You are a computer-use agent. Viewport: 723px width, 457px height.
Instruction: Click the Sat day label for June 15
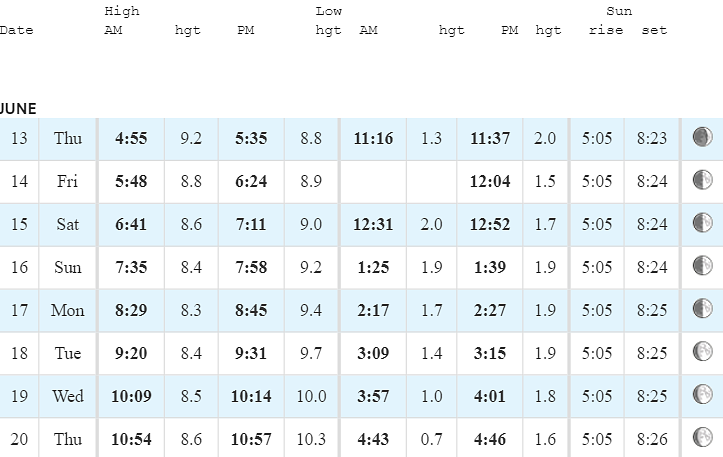pos(68,224)
